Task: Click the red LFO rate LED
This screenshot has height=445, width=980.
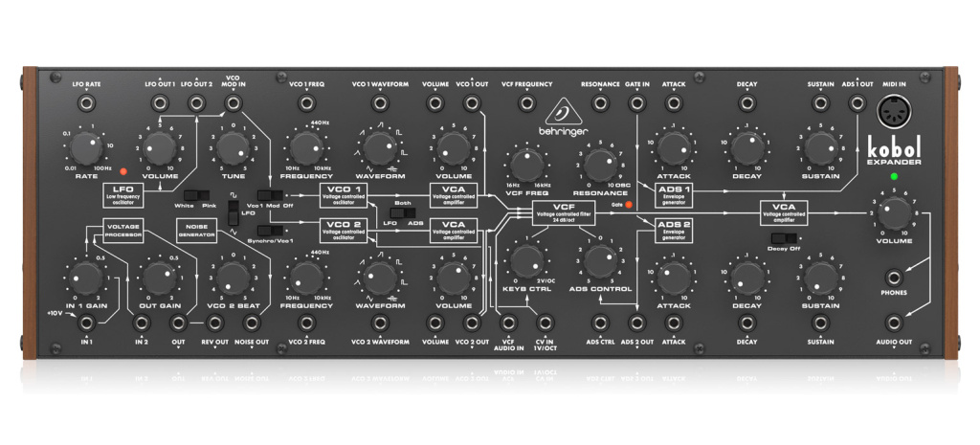Action: 123,170
